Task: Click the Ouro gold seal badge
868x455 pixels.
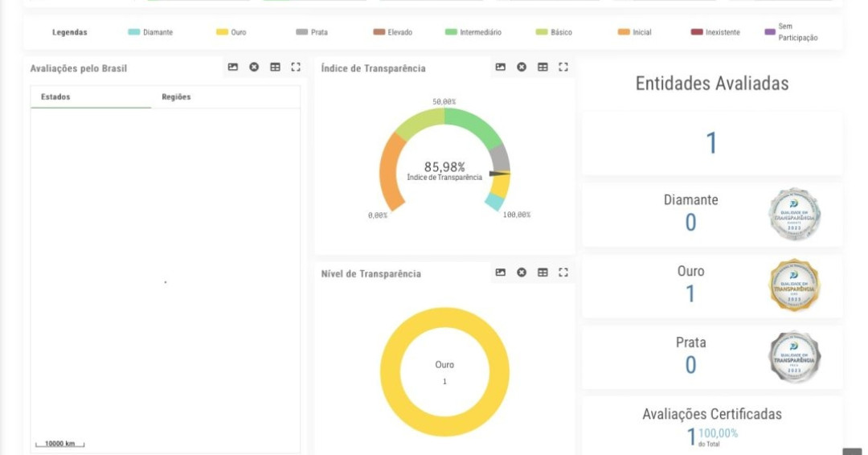Action: pos(794,285)
